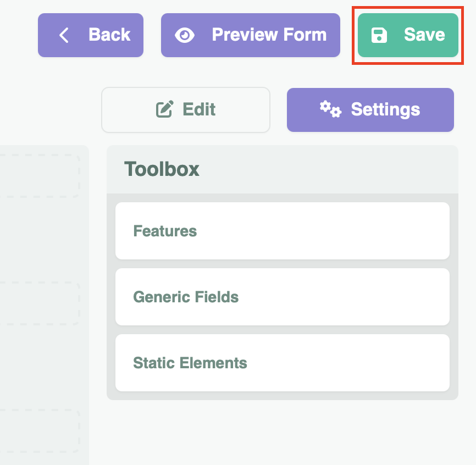
Task: Select the top dashed drop zone
Action: (38, 176)
